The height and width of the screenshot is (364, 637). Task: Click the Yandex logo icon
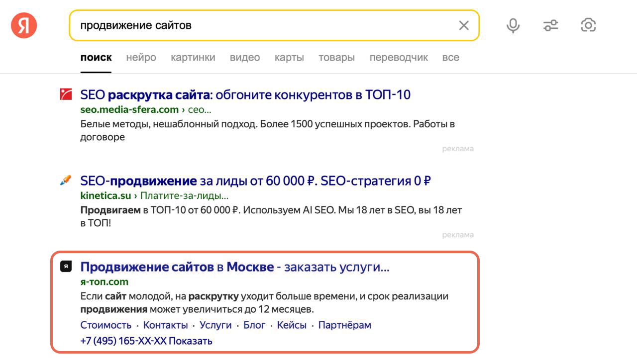coord(24,25)
